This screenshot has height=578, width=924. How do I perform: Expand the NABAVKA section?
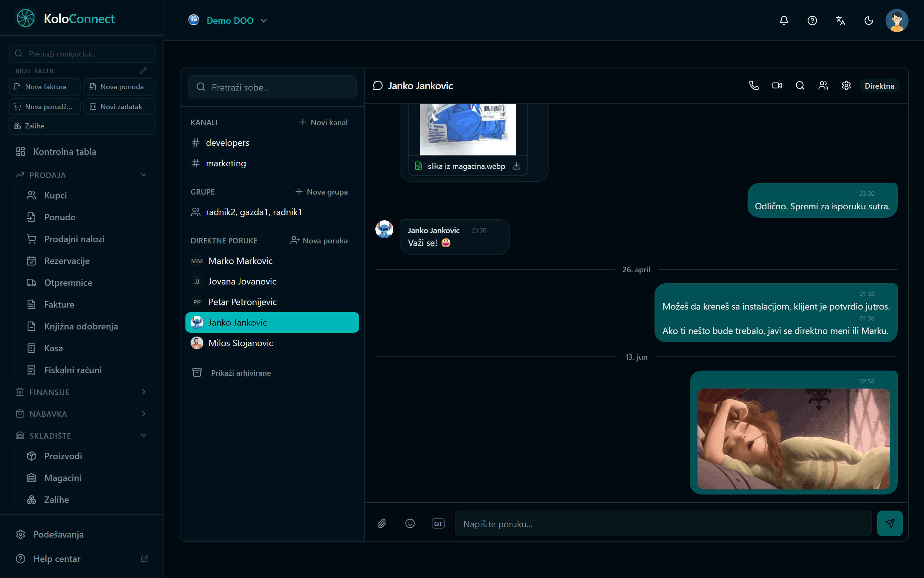82,414
